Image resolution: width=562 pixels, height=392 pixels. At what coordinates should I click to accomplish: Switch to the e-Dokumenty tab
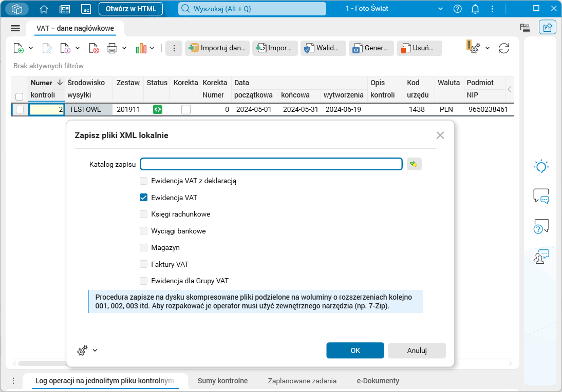pos(378,381)
